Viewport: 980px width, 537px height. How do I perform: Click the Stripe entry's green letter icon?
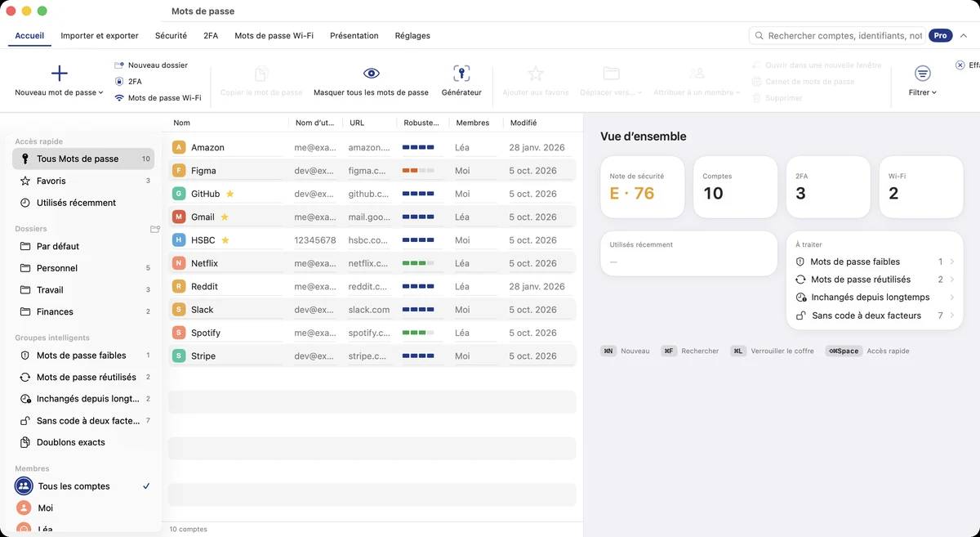coord(179,356)
